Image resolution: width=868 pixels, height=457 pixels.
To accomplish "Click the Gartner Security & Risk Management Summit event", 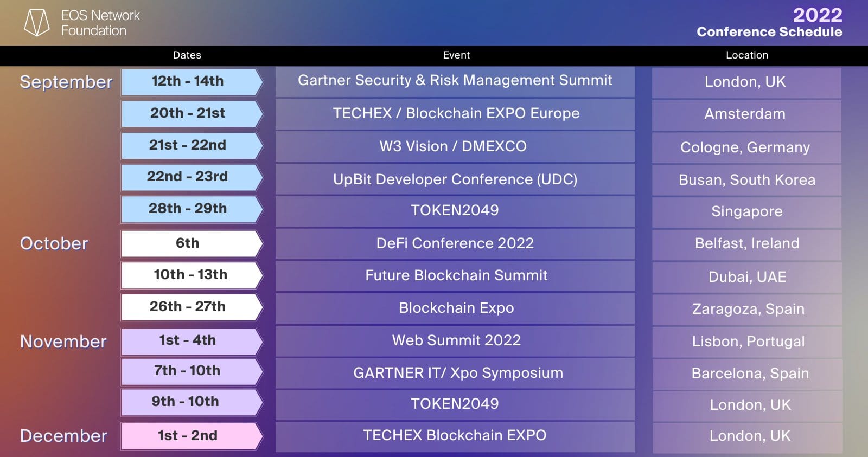I will pyautogui.click(x=455, y=82).
